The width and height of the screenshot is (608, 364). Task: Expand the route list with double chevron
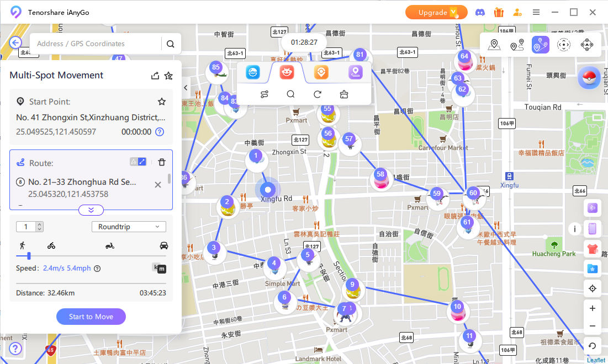tap(91, 210)
